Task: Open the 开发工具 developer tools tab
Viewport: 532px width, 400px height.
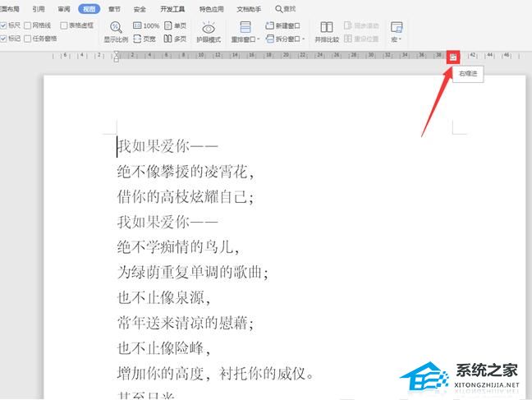Action: pos(172,9)
